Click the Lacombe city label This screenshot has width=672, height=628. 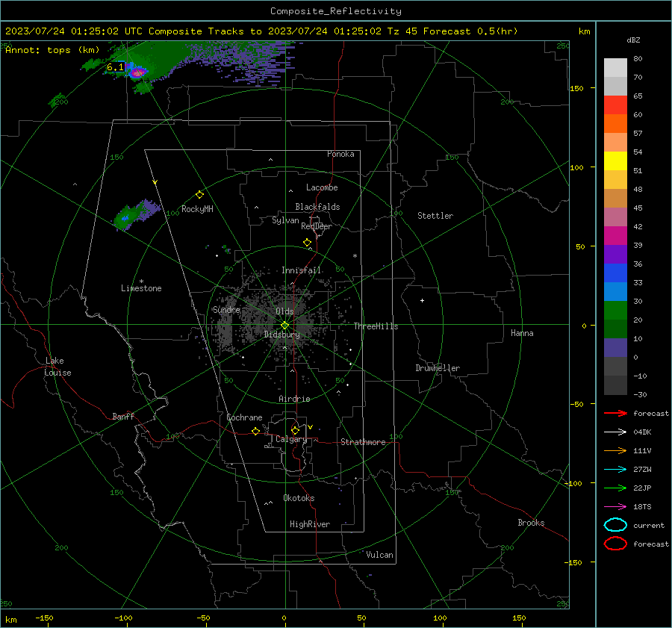(x=322, y=187)
